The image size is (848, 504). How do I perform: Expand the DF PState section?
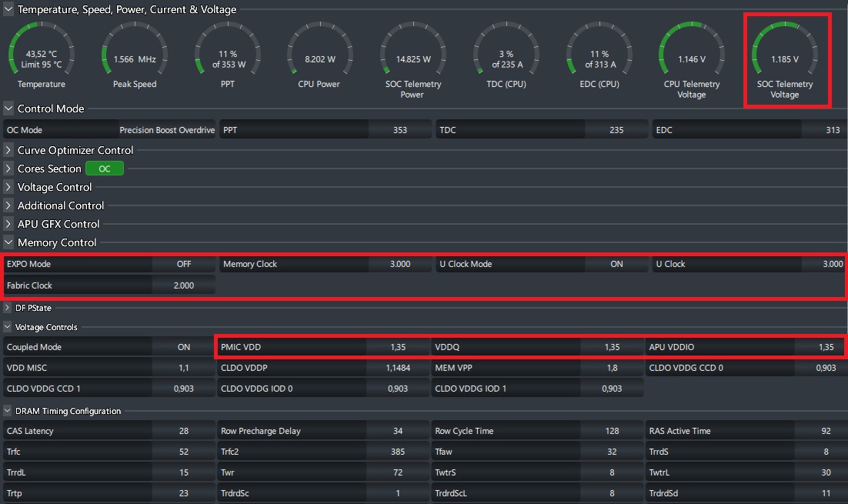7,308
